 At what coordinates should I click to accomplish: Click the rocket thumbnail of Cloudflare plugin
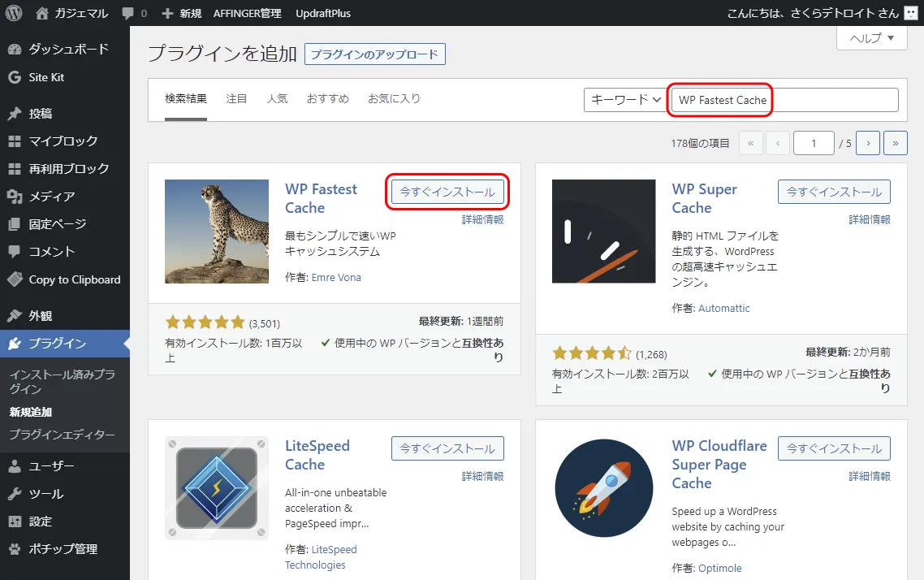click(603, 488)
